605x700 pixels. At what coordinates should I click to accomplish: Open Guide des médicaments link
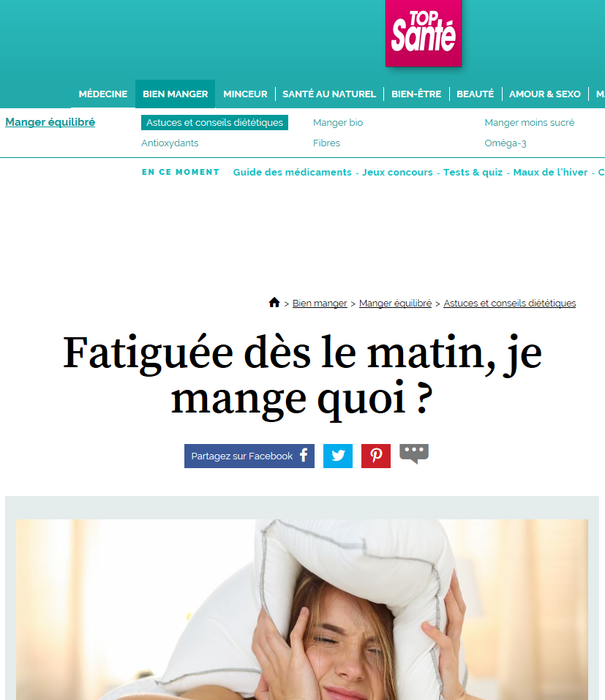coord(293,173)
